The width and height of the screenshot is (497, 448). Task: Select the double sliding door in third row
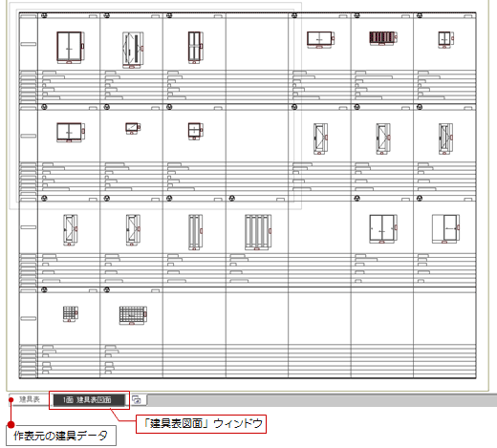click(x=383, y=228)
